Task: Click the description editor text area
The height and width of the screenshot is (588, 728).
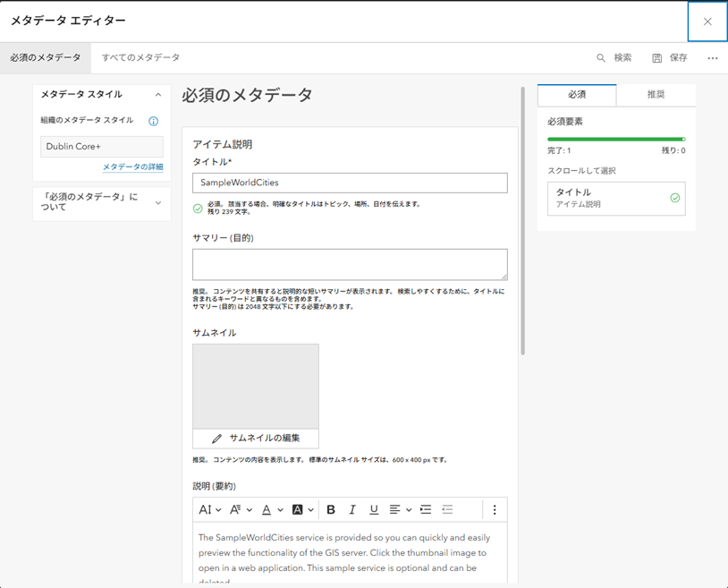Action: [x=350, y=553]
